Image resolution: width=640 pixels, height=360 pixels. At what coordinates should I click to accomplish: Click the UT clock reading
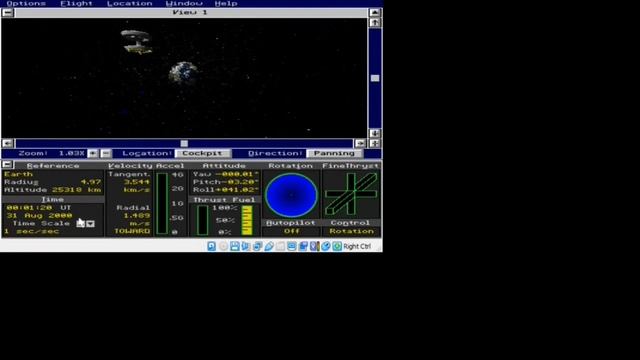coord(39,208)
